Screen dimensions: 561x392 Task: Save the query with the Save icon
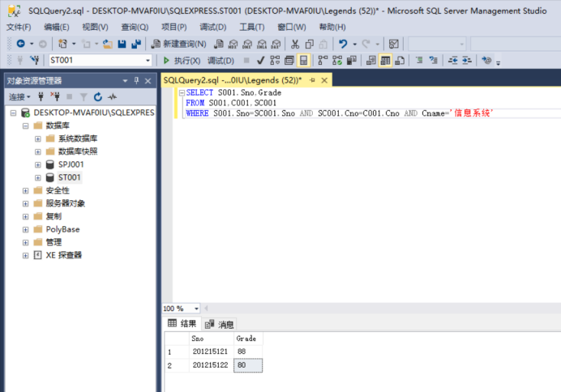pyautogui.click(x=122, y=44)
